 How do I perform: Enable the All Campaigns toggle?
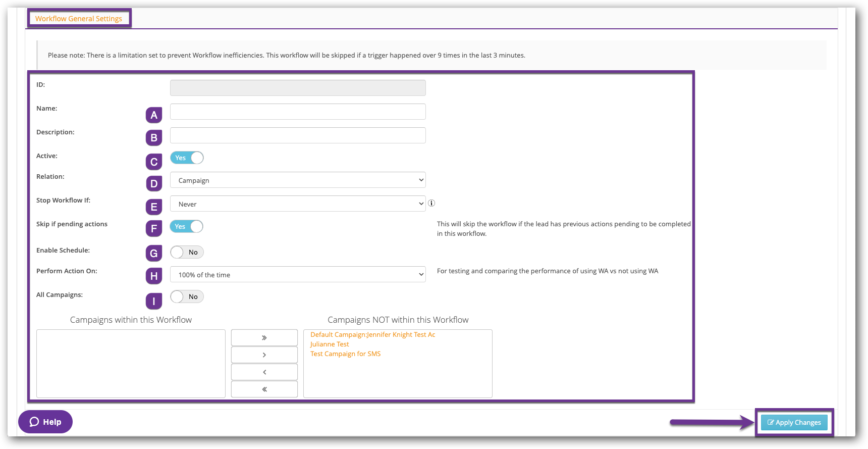coord(187,296)
